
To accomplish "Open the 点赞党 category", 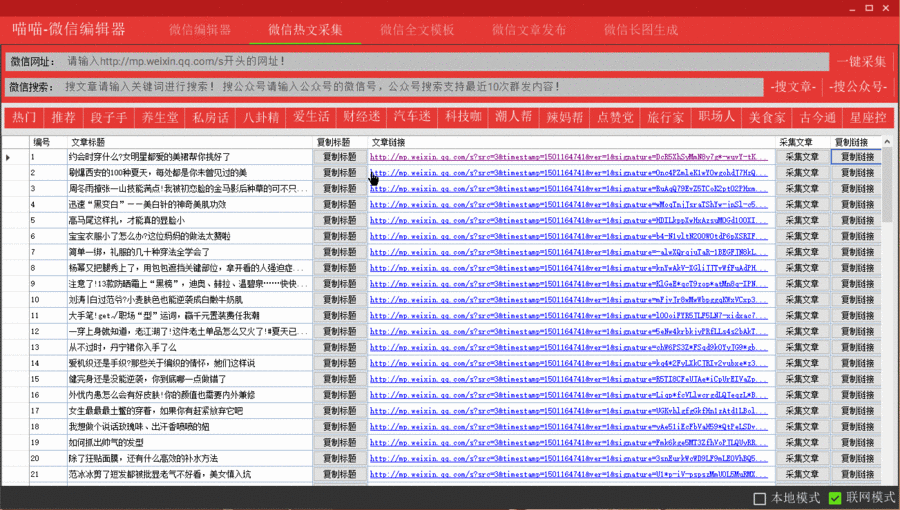I will point(615,118).
